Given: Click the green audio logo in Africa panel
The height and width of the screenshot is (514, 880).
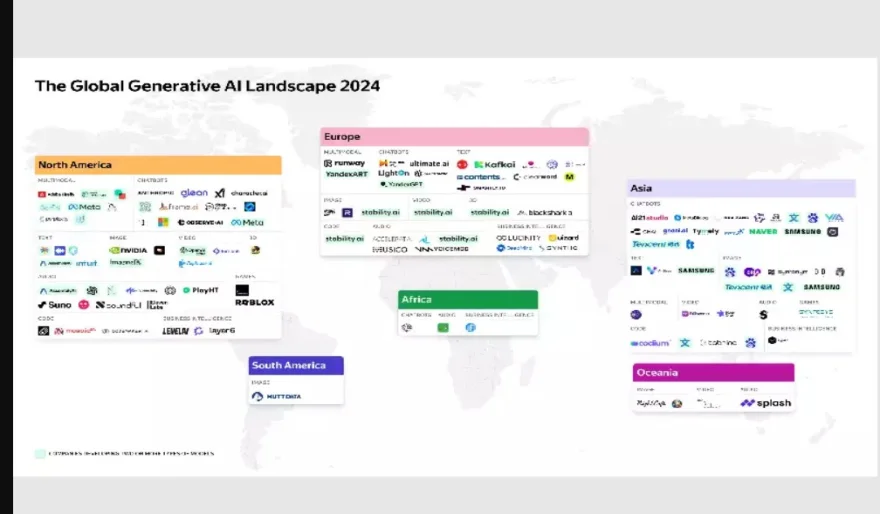Looking at the screenshot, I should [443, 328].
